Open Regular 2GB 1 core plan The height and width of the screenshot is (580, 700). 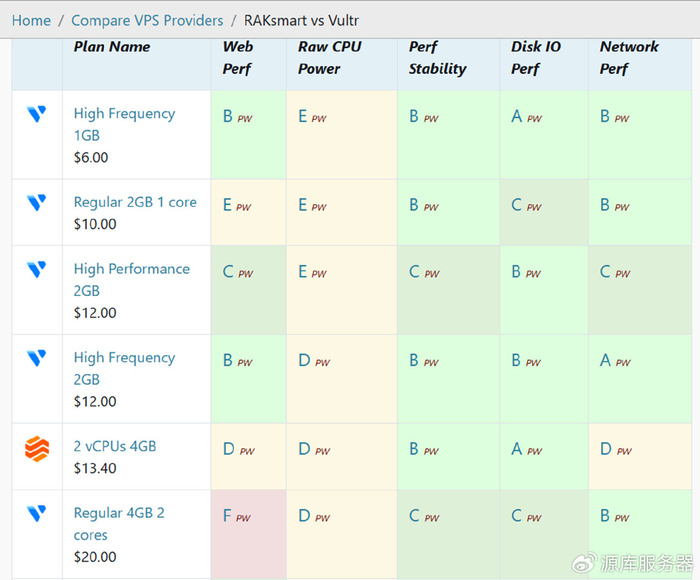click(135, 202)
